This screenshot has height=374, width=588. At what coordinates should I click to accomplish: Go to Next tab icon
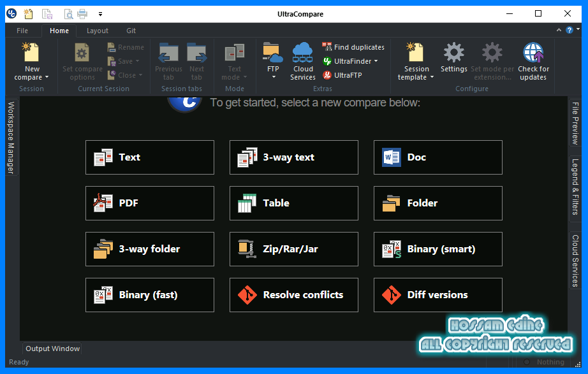[196, 52]
